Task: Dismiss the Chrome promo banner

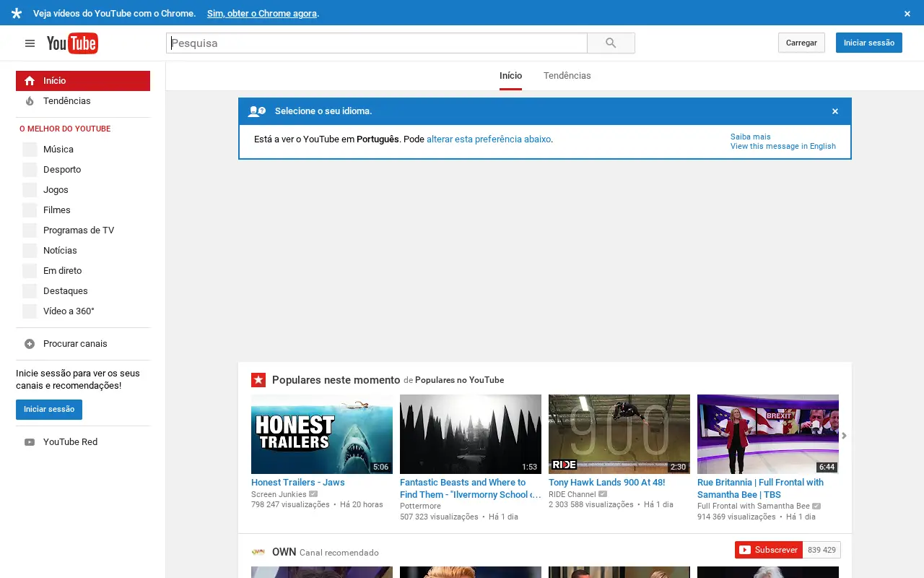Action: coord(907,14)
